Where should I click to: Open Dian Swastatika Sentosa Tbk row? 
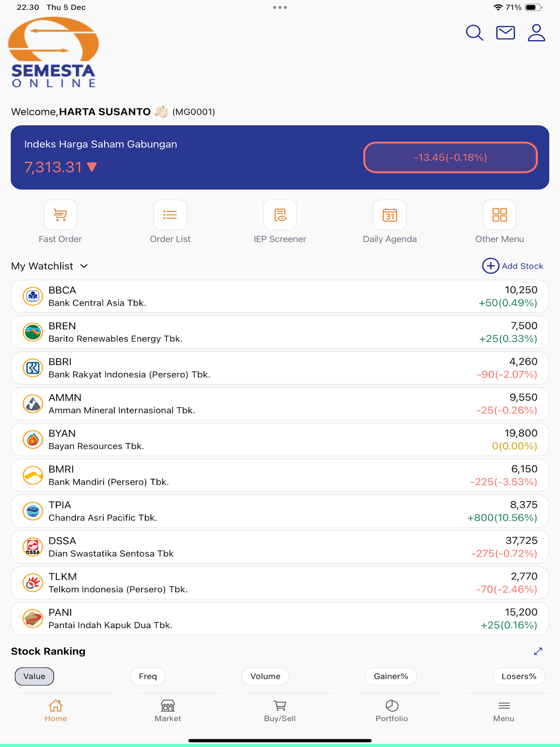tap(280, 547)
